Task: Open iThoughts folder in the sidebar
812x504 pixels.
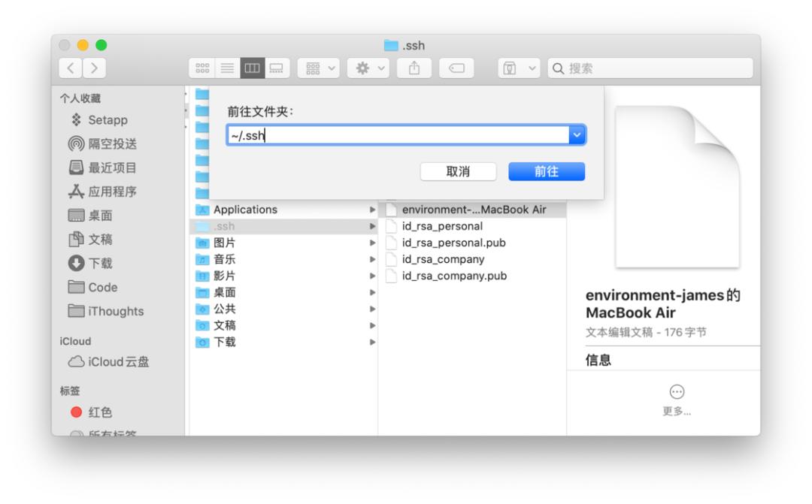Action: point(106,311)
